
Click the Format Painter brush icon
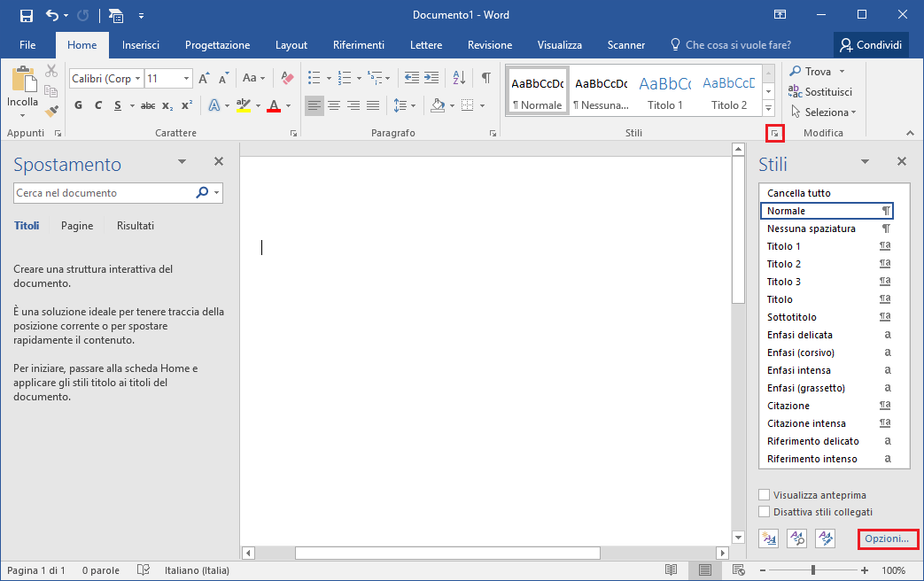[50, 111]
